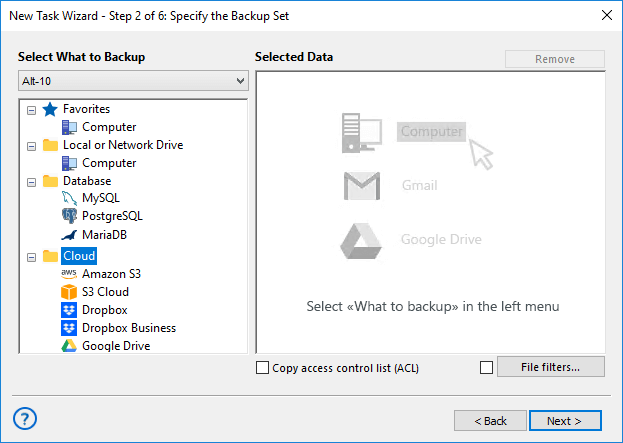Go back with the Back button
Image resolution: width=623 pixels, height=443 pixels.
point(490,421)
